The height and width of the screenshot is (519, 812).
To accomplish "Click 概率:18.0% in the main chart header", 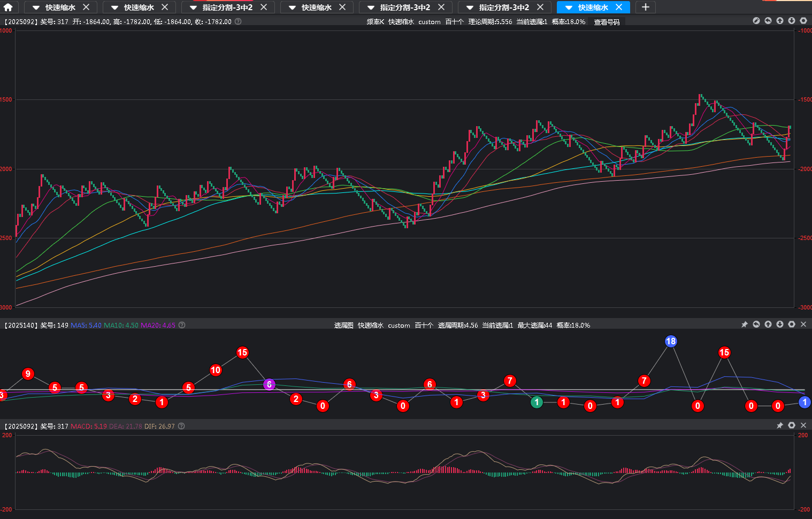I will (x=569, y=22).
